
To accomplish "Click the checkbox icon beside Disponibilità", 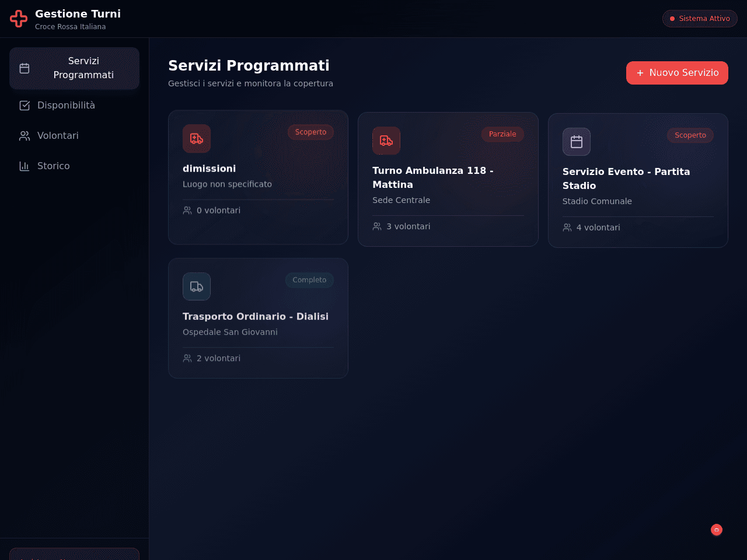I will [x=25, y=106].
